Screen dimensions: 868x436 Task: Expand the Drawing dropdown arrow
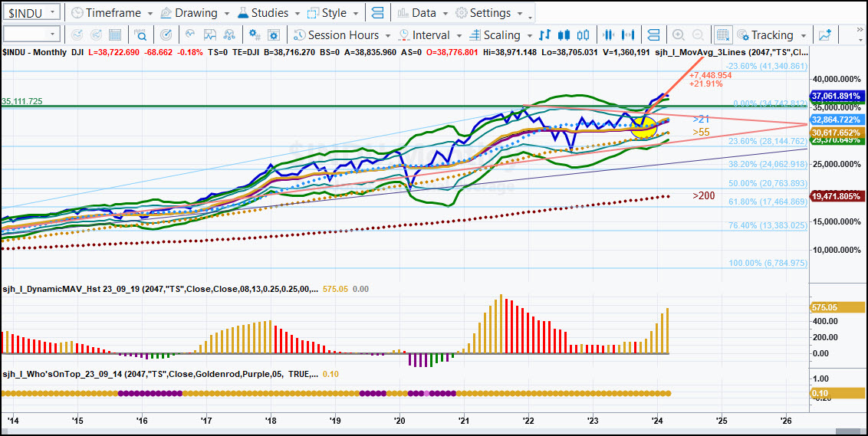click(x=227, y=13)
